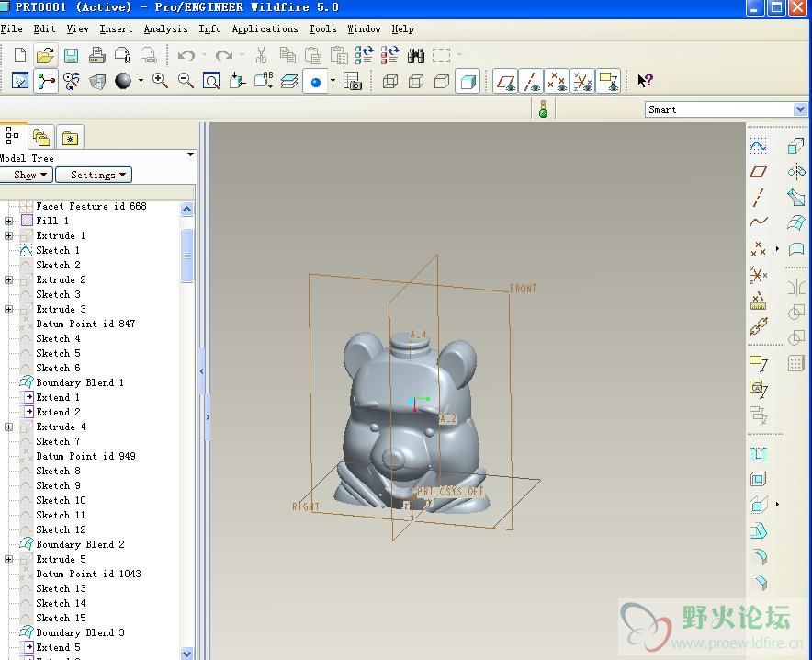
Task: Select Boundary Blend 1 in tree
Action: coord(80,382)
